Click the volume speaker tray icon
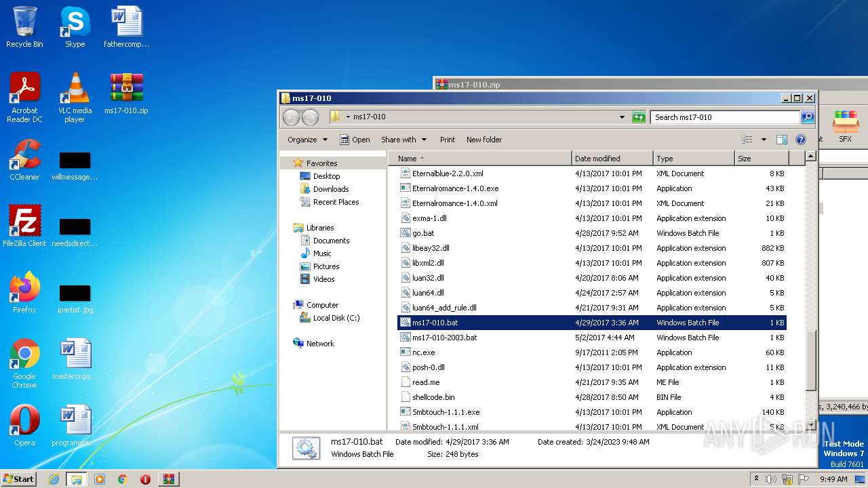868x488 pixels. click(x=770, y=479)
